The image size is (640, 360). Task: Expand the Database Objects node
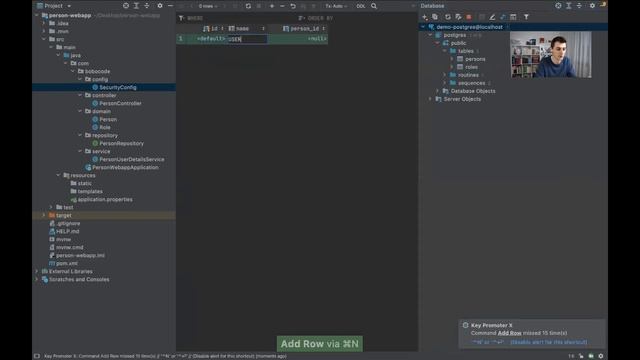[438, 91]
